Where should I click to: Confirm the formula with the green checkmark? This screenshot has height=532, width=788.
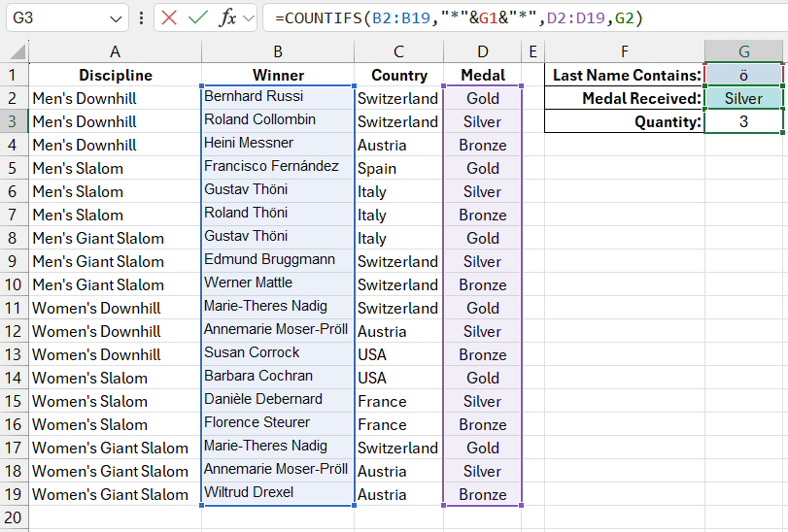click(x=197, y=18)
